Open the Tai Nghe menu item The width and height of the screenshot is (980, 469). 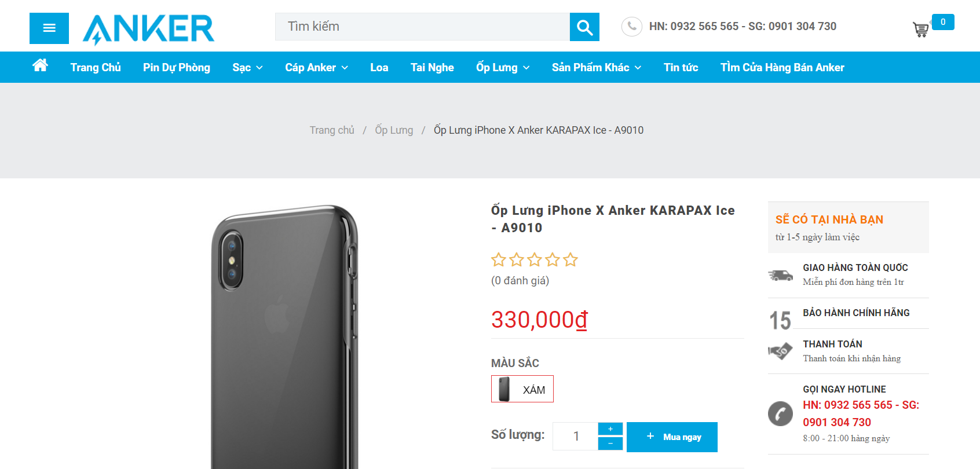pos(432,68)
